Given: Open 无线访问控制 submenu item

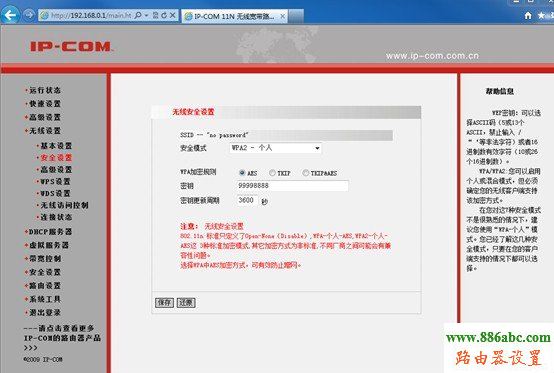Looking at the screenshot, I should 64,205.
